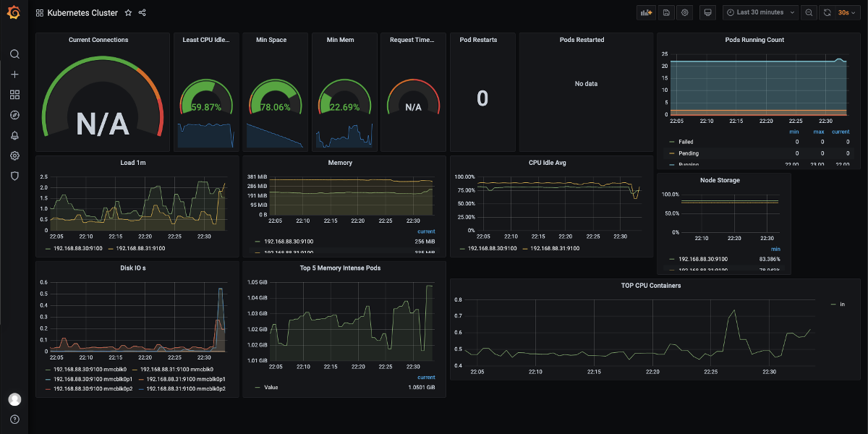Viewport: 868px width, 434px height.
Task: Open the Last 30 minutes time picker
Action: point(762,12)
